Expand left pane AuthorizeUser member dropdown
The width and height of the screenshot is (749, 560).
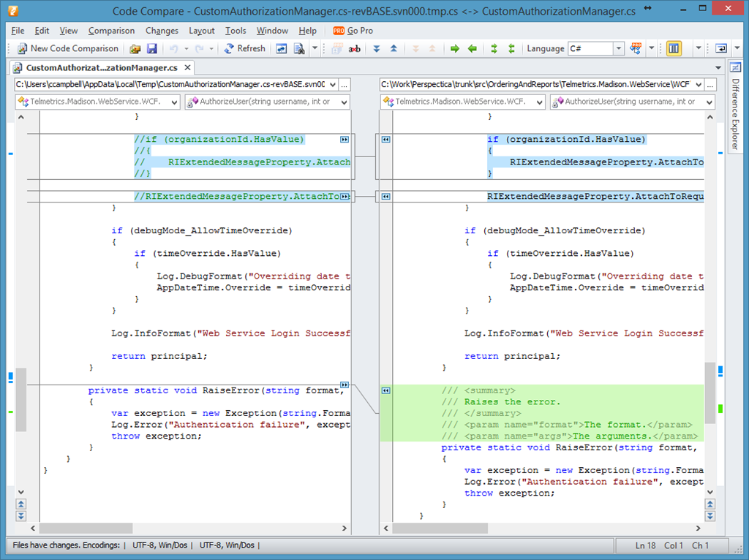(x=343, y=102)
